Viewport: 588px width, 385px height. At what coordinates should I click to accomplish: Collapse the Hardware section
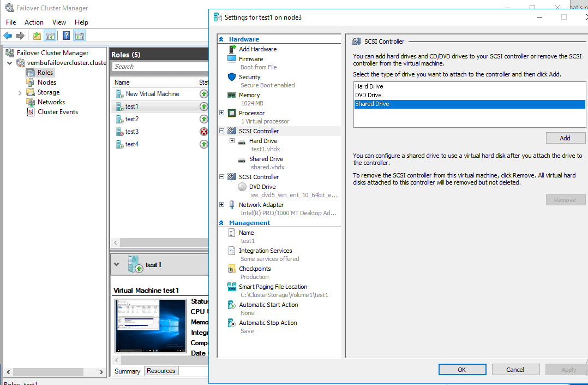tap(221, 39)
